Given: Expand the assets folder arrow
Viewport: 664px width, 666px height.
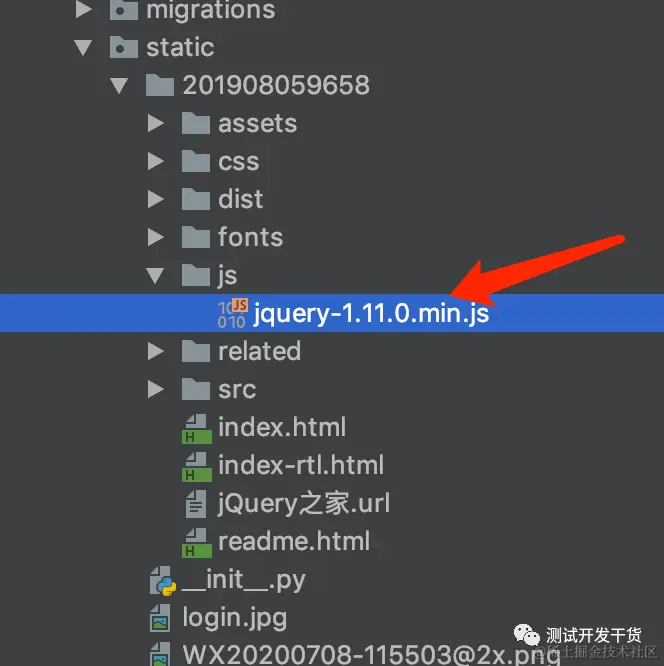Looking at the screenshot, I should pyautogui.click(x=156, y=123).
